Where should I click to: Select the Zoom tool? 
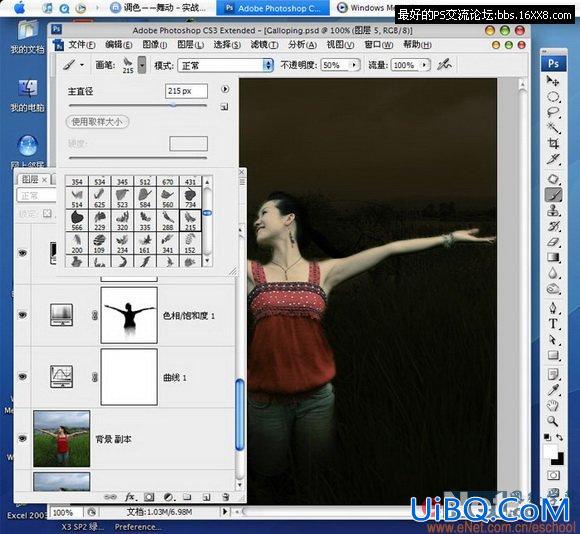tap(553, 421)
